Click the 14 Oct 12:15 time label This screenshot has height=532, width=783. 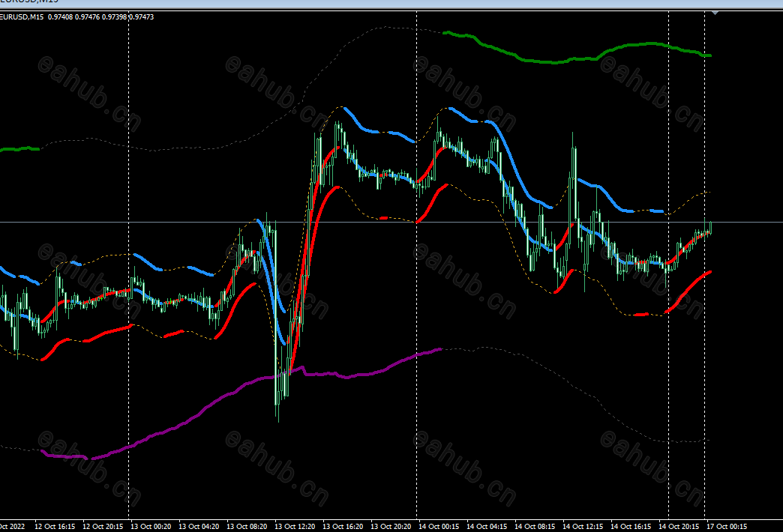click(583, 527)
